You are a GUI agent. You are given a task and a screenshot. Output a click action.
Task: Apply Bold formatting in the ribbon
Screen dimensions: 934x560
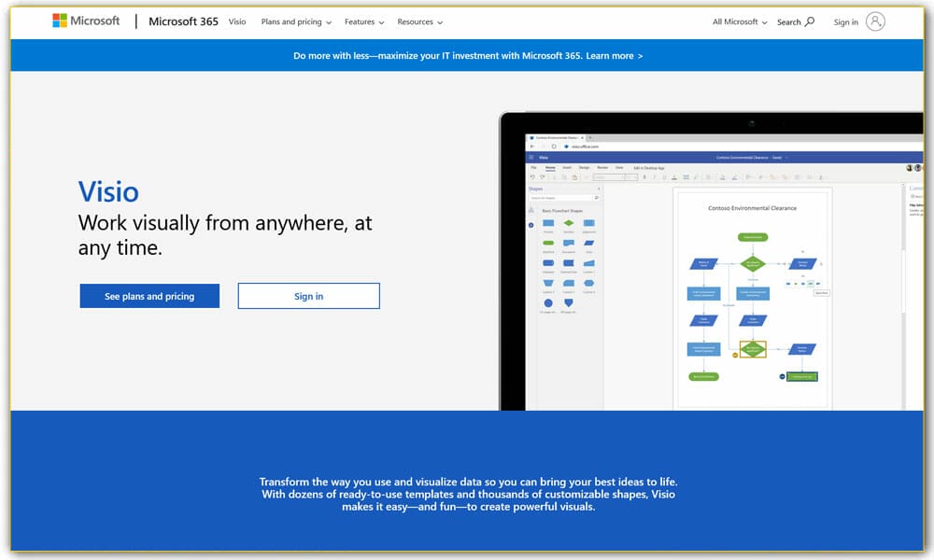pos(644,175)
